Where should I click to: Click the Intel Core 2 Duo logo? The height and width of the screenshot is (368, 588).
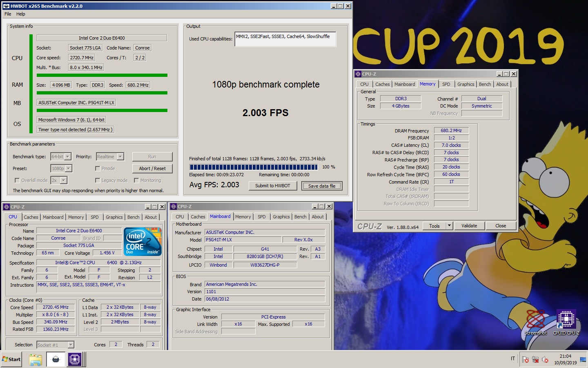coord(143,242)
